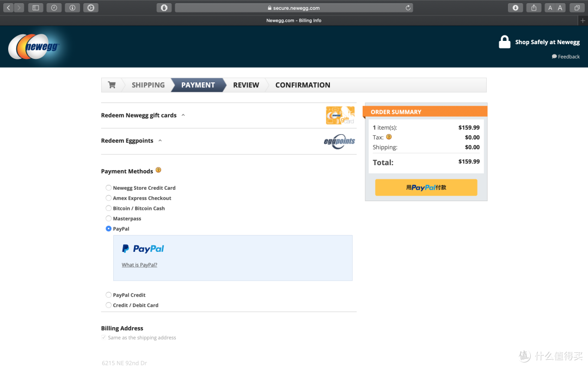Click the Eggpoints logo
Viewport: 588px width, 368px height.
(339, 141)
